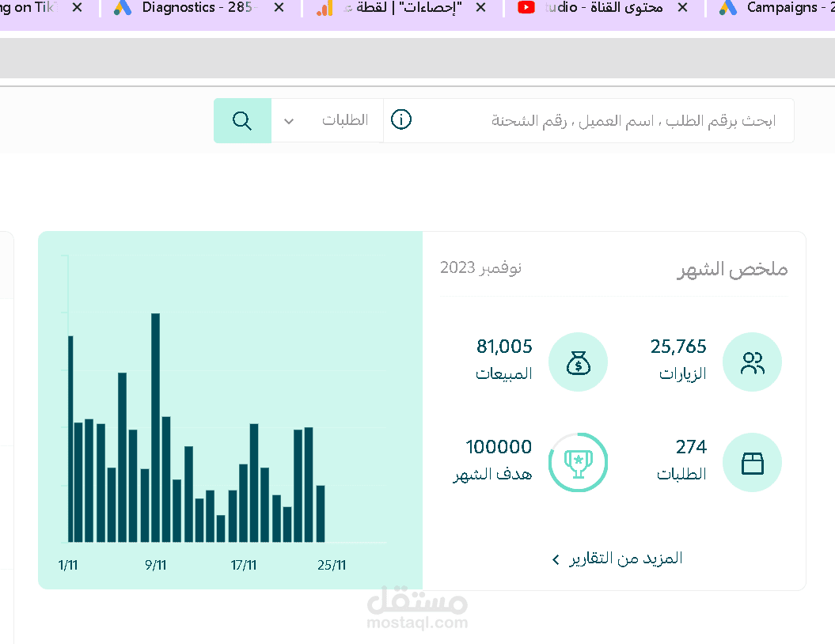Click the analytics bar icon on إحصاءات tab
Image resolution: width=835 pixels, height=644 pixels.
[325, 7]
